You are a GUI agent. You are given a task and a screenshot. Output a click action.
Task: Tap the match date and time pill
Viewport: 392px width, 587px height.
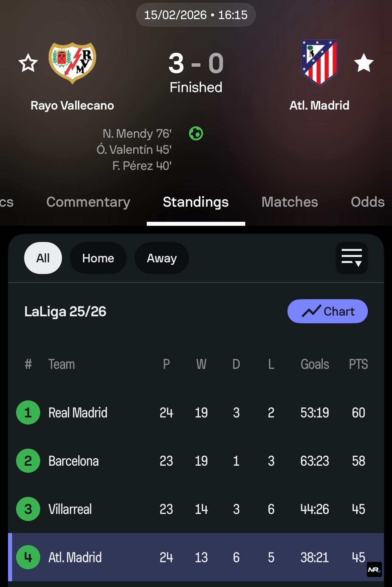tap(196, 15)
